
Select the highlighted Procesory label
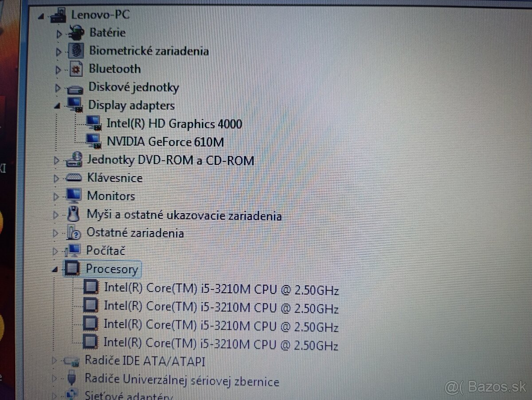click(112, 269)
